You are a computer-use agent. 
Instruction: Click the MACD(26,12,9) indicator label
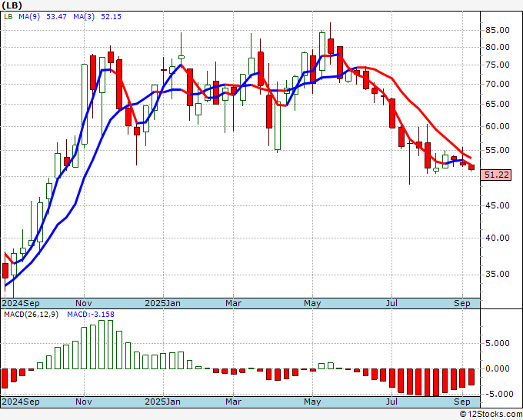pos(31,315)
